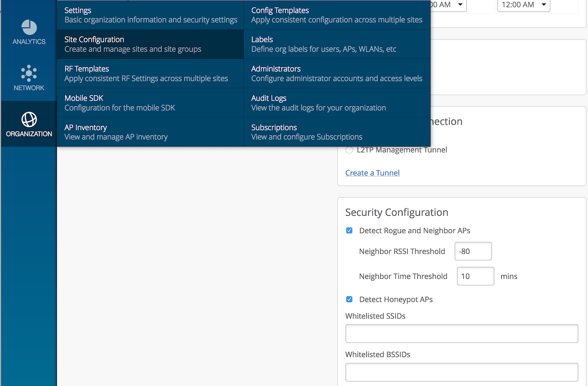
Task: Go to RF Templates
Action: [x=150, y=74]
